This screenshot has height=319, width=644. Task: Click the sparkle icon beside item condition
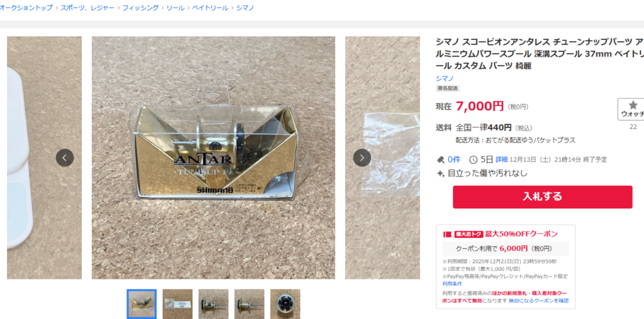(440, 173)
